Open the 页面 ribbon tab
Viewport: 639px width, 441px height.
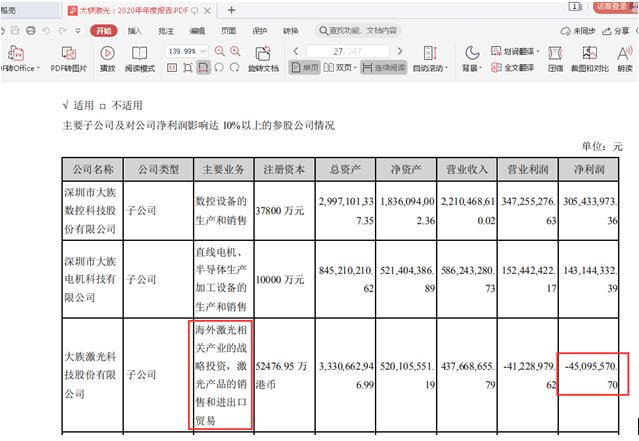[x=228, y=31]
